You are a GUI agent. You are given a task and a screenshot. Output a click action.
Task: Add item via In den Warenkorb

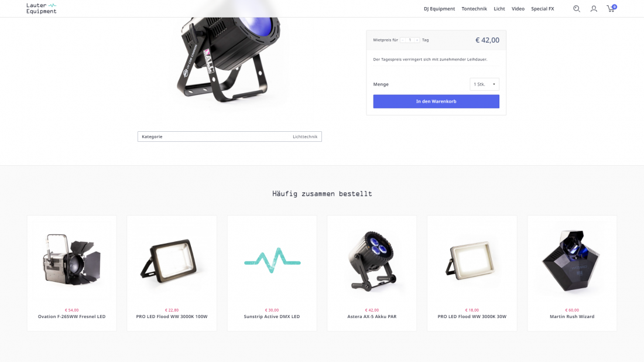coord(436,101)
